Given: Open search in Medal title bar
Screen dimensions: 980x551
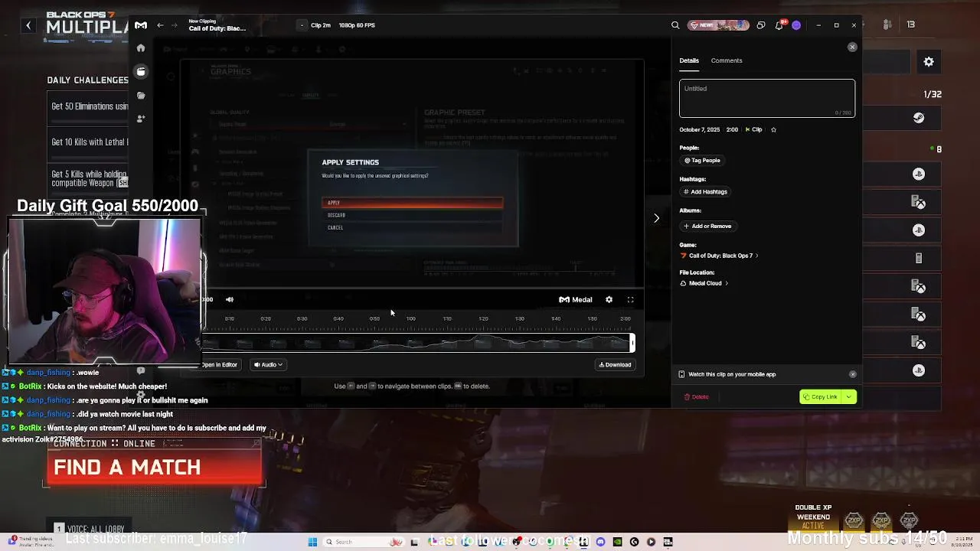Looking at the screenshot, I should (675, 25).
